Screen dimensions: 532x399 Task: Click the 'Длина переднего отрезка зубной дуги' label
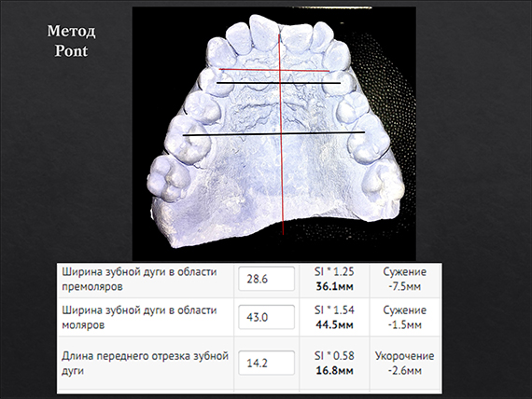coord(145,363)
